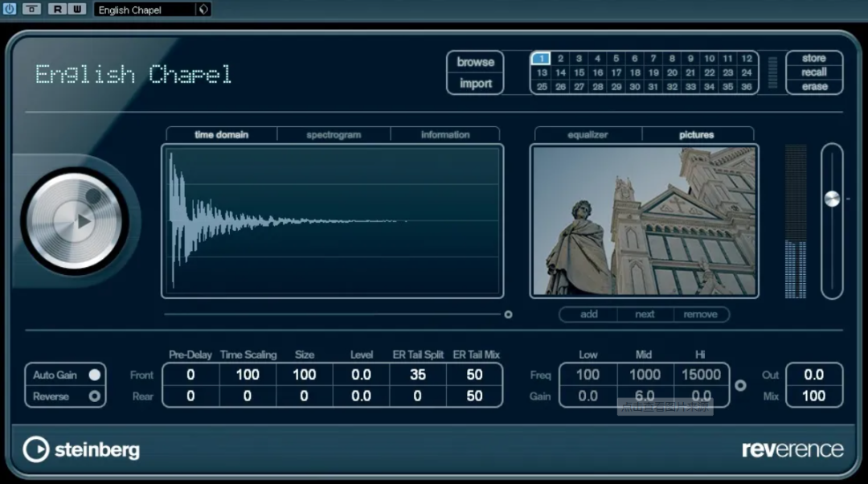Enable Write automation W button

[77, 9]
